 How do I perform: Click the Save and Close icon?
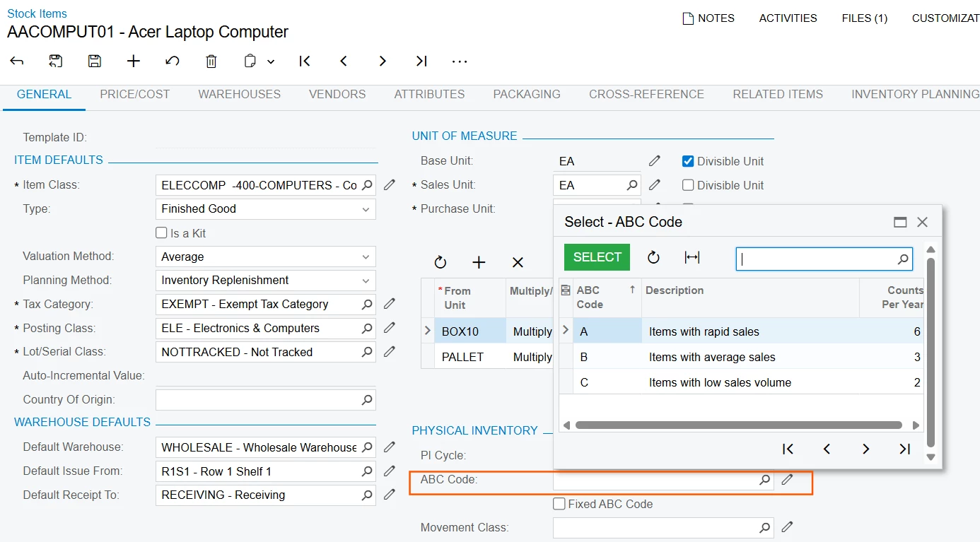56,61
